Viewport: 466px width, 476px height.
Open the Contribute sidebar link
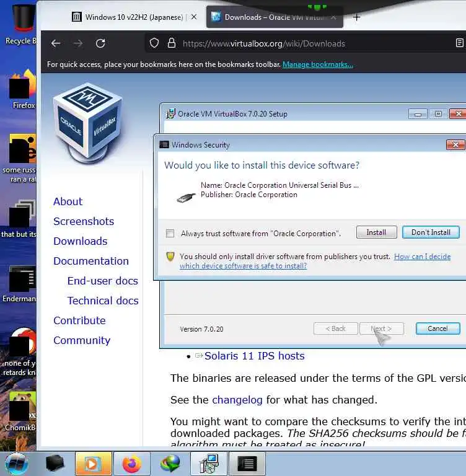click(x=79, y=320)
